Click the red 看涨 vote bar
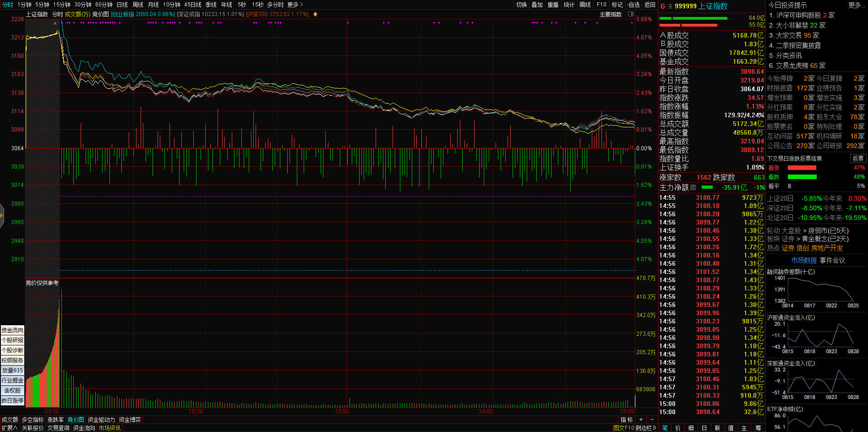The image size is (868, 432). click(802, 168)
